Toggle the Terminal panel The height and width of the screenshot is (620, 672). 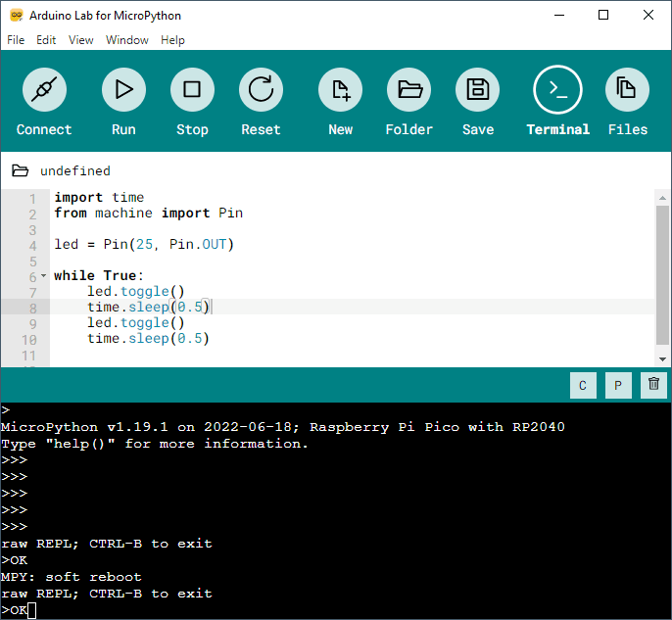(557, 91)
